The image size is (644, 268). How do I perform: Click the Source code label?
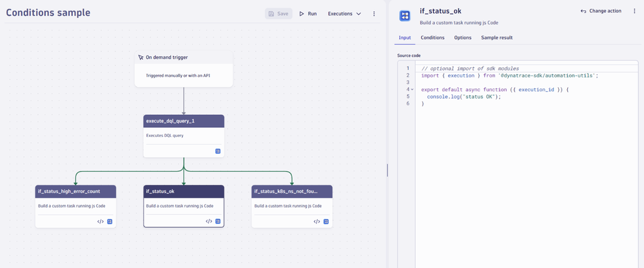point(409,56)
